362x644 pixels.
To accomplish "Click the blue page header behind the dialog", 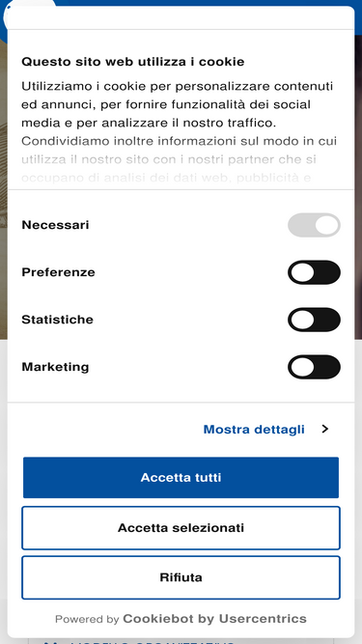I will click(206, 3).
